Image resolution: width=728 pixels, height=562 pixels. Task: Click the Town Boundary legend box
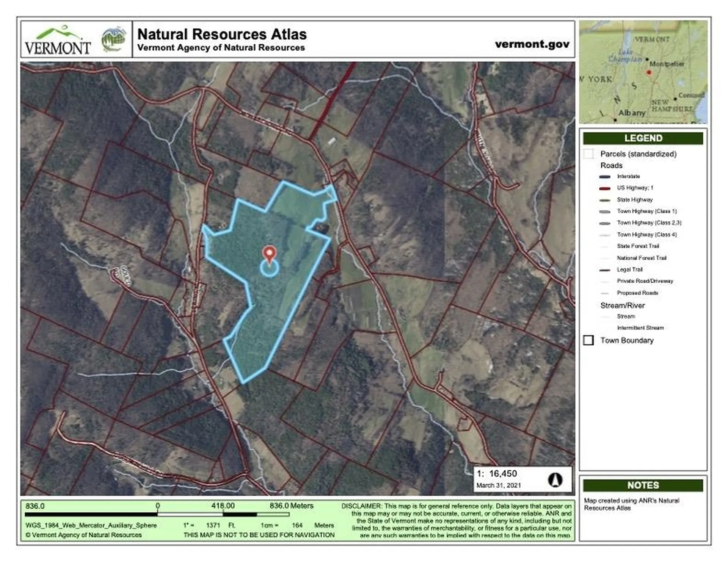coord(588,340)
